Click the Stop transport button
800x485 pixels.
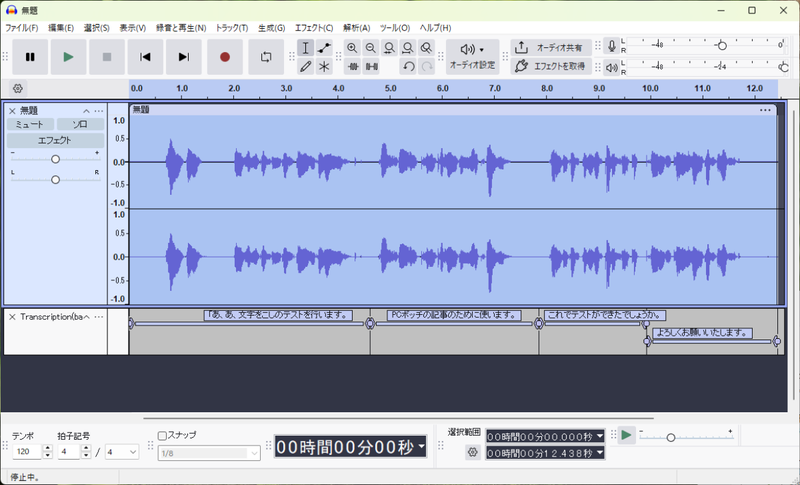[107, 57]
